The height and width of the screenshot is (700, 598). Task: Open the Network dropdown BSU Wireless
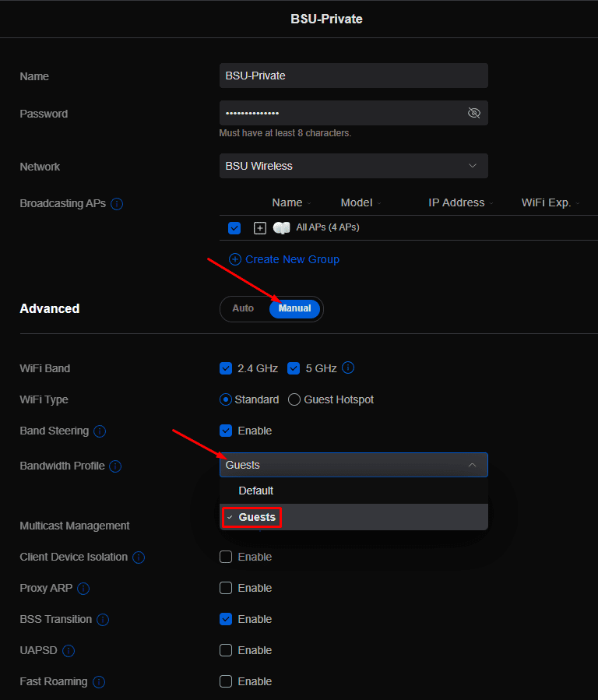click(354, 166)
